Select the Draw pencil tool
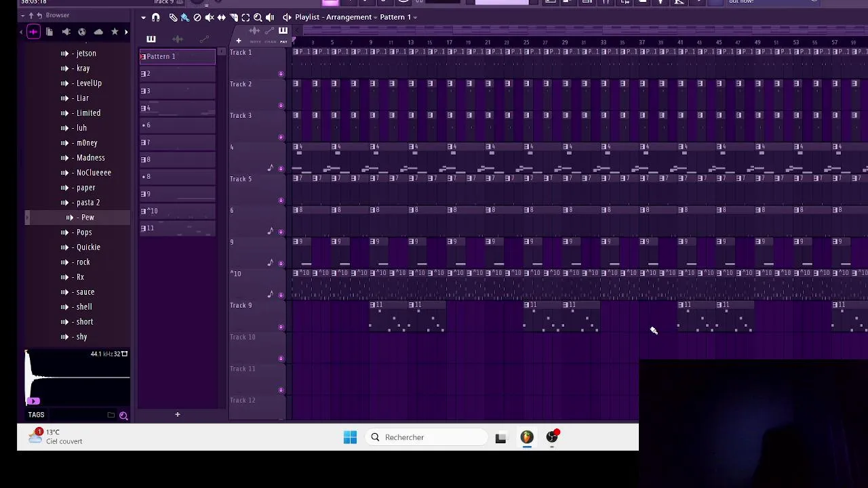 (x=173, y=17)
